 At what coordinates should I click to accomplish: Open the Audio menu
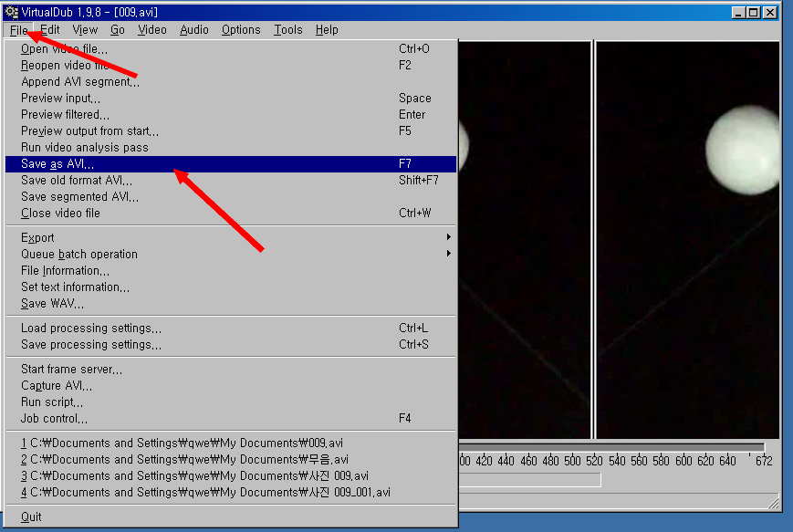tap(194, 30)
